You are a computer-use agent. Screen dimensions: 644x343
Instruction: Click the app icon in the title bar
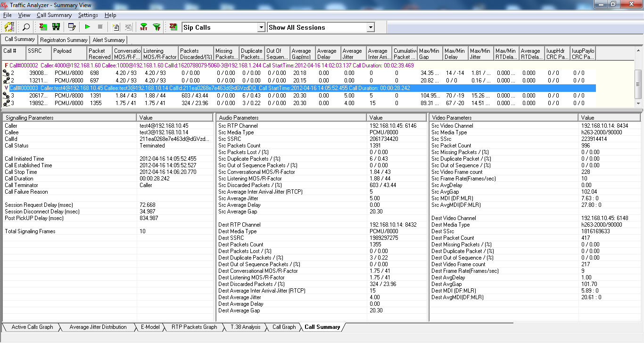coord(5,4)
